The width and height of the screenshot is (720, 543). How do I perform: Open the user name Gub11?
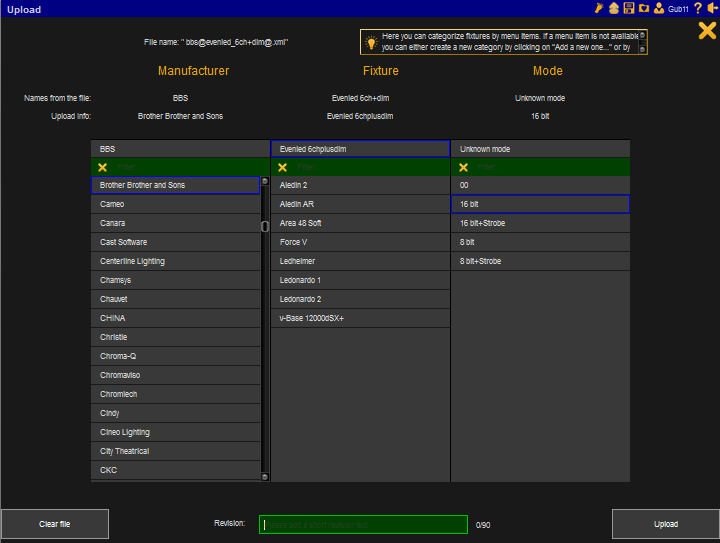[x=678, y=9]
